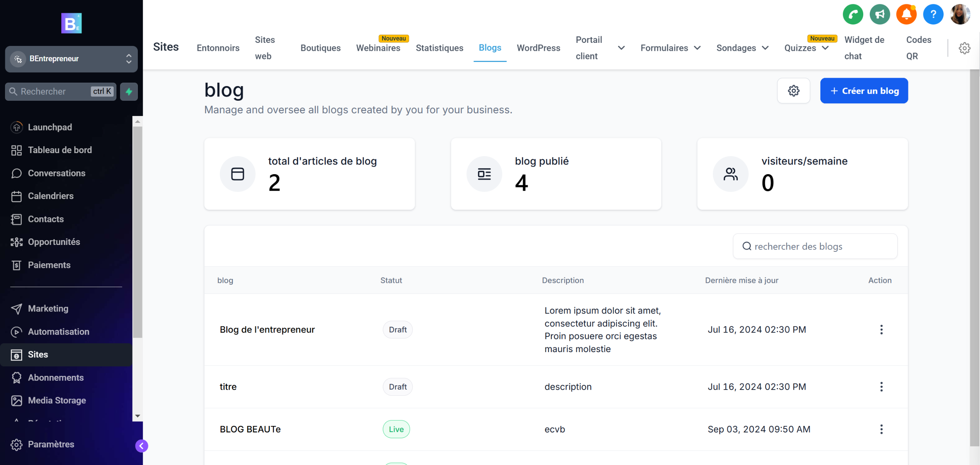This screenshot has width=980, height=465.
Task: Open three-dot actions for BLOG BEAUTe row
Action: tap(881, 429)
